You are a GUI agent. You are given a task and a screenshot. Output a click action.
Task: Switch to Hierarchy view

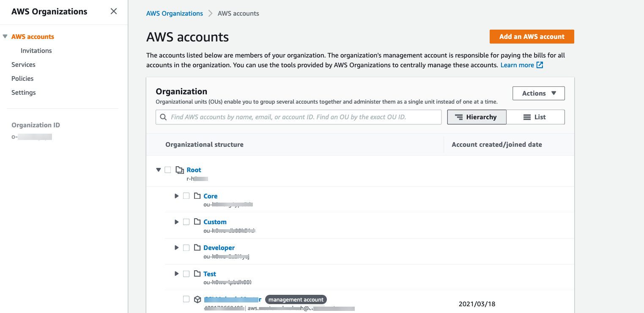(x=477, y=117)
